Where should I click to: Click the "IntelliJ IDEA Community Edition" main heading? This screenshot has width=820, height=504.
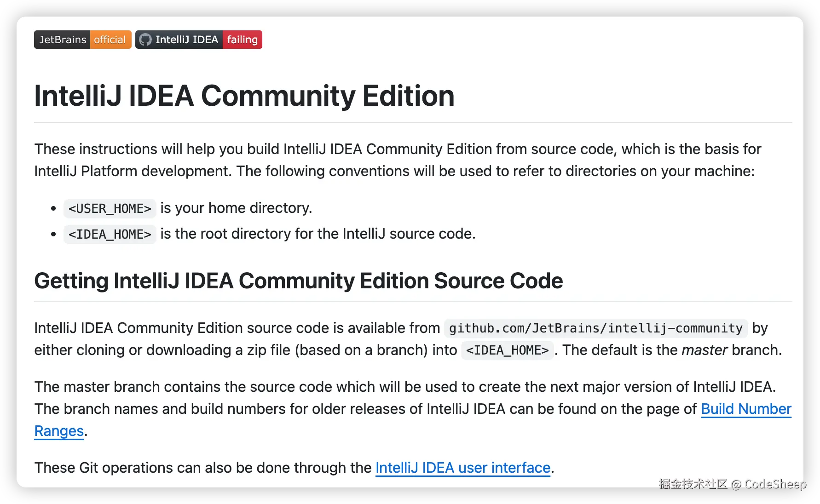click(x=244, y=96)
